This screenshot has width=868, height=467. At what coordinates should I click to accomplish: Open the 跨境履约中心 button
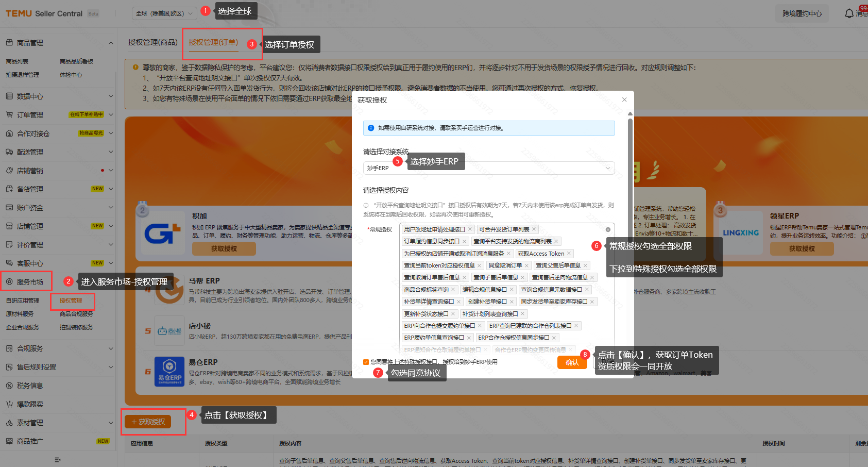point(802,13)
